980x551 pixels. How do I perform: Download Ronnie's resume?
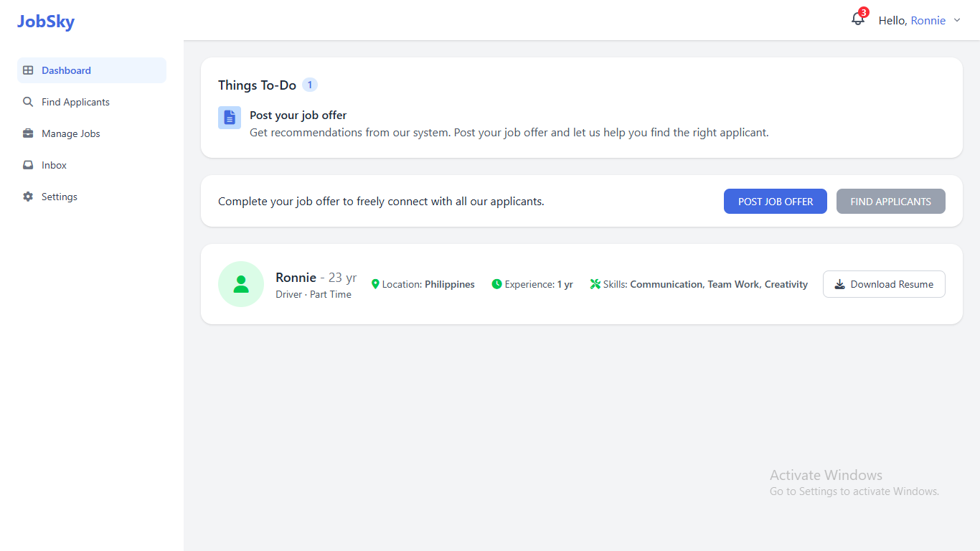883,284
